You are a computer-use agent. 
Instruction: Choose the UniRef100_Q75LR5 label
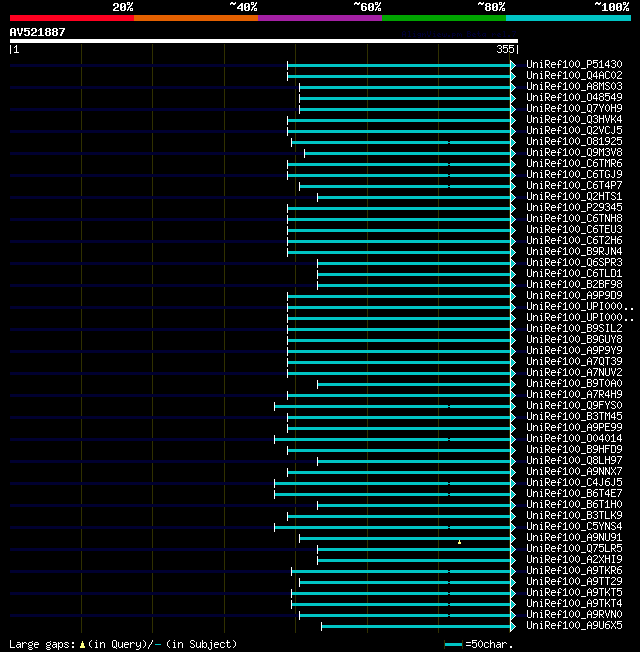coord(574,548)
